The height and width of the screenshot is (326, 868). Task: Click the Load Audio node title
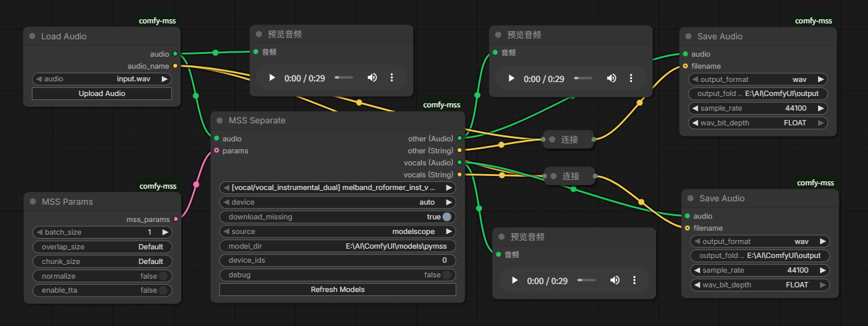(x=64, y=36)
